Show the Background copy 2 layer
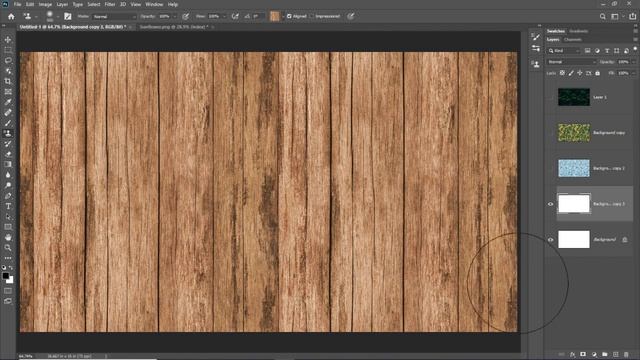This screenshot has height=360, width=640. [550, 169]
